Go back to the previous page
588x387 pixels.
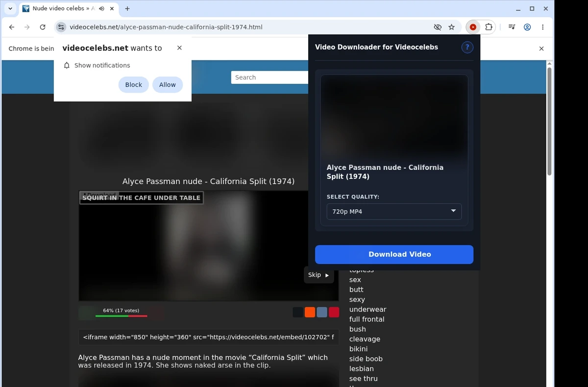[12, 27]
